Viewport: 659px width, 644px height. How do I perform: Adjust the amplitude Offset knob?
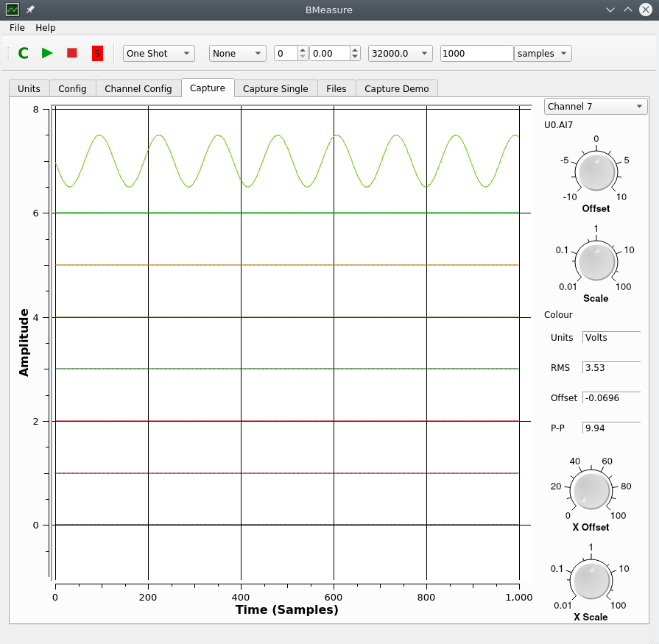coord(595,171)
